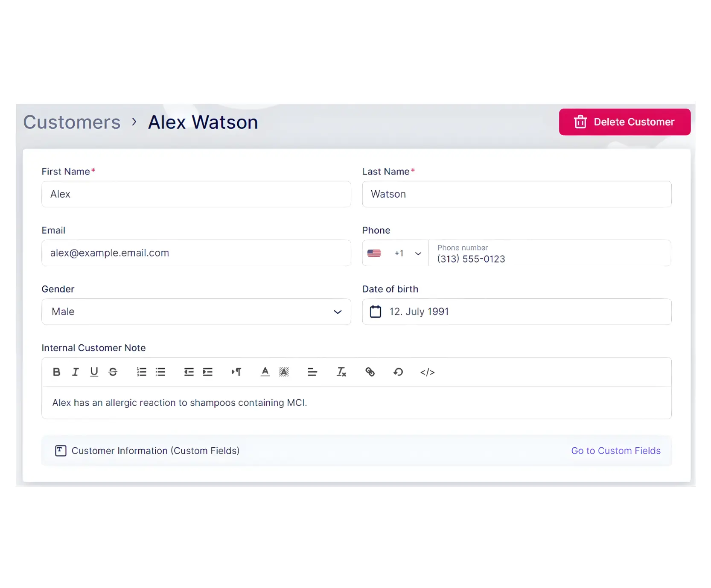This screenshot has width=711, height=588.
Task: Undo the last change in the note
Action: 398,372
